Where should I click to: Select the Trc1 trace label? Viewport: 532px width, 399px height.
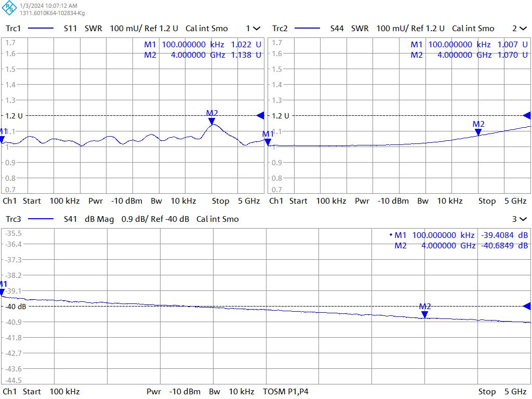14,29
